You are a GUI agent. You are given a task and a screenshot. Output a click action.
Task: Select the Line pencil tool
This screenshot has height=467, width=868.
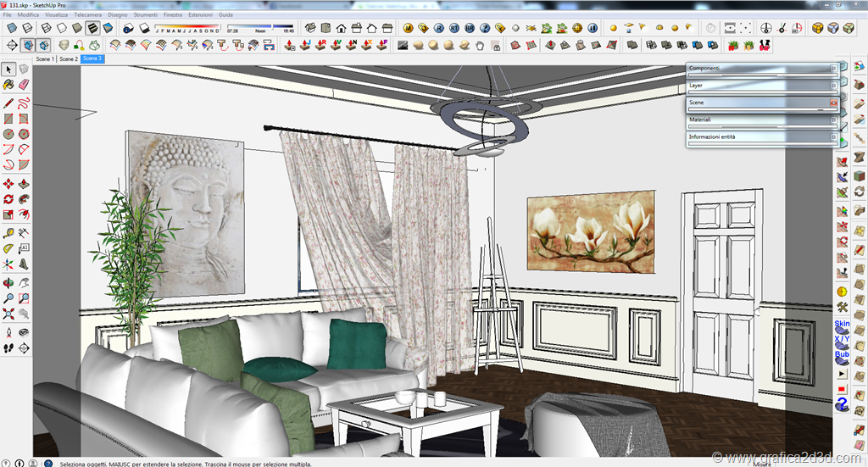(x=9, y=103)
